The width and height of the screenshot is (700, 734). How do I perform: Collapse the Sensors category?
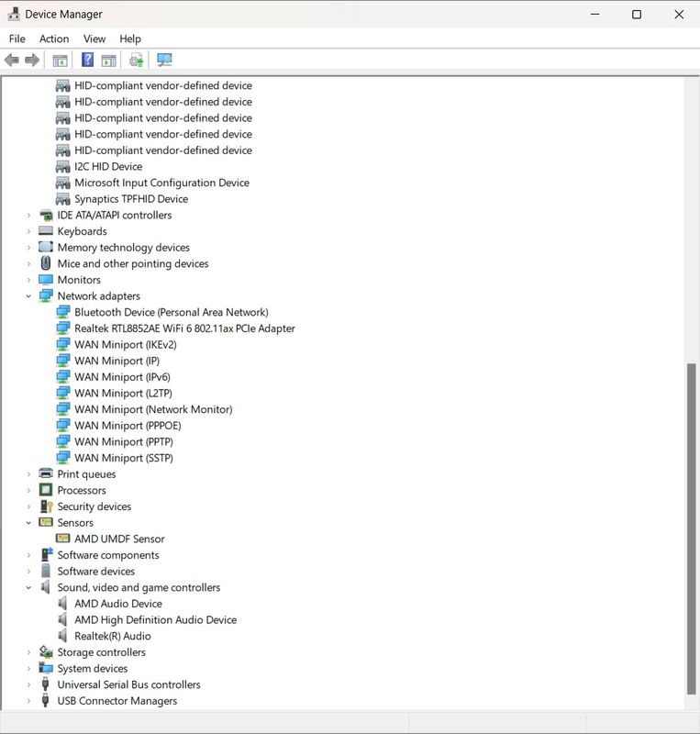coord(28,522)
